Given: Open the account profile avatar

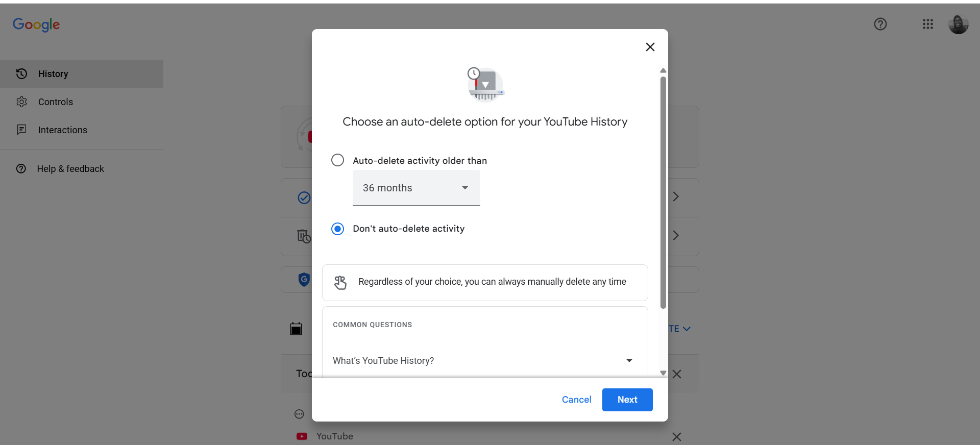Looking at the screenshot, I should (958, 24).
